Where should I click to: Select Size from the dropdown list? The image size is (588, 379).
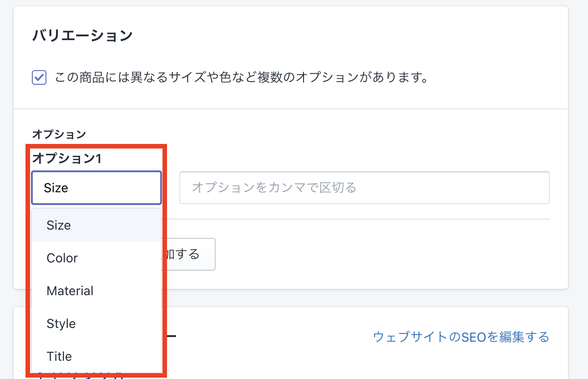(59, 225)
